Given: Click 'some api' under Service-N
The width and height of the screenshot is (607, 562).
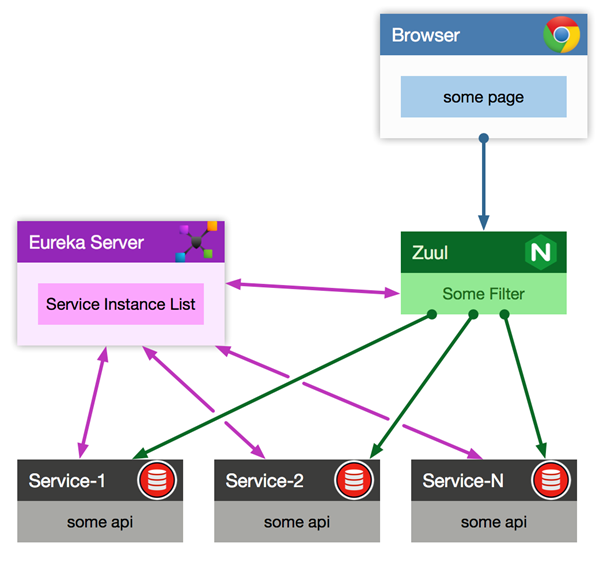Looking at the screenshot, I should 494,522.
